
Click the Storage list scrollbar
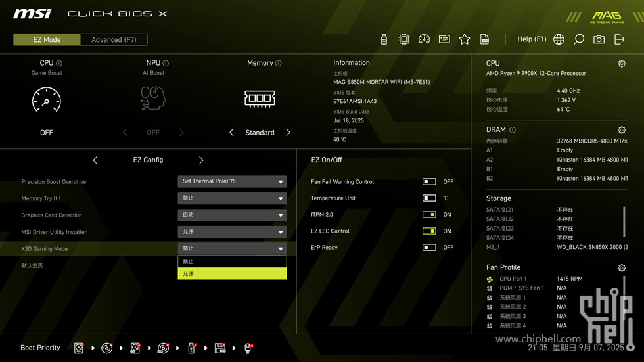[624, 221]
